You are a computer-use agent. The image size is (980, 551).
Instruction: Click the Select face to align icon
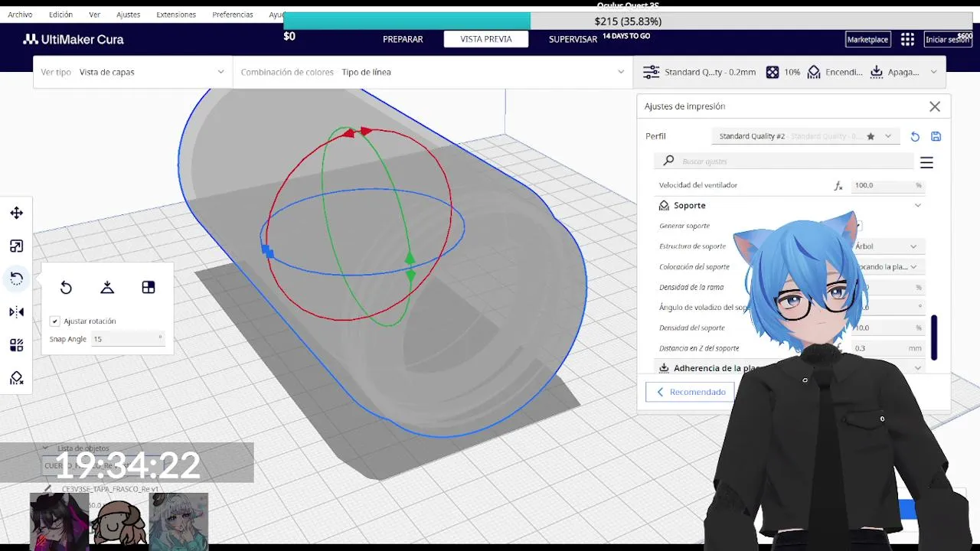point(149,287)
